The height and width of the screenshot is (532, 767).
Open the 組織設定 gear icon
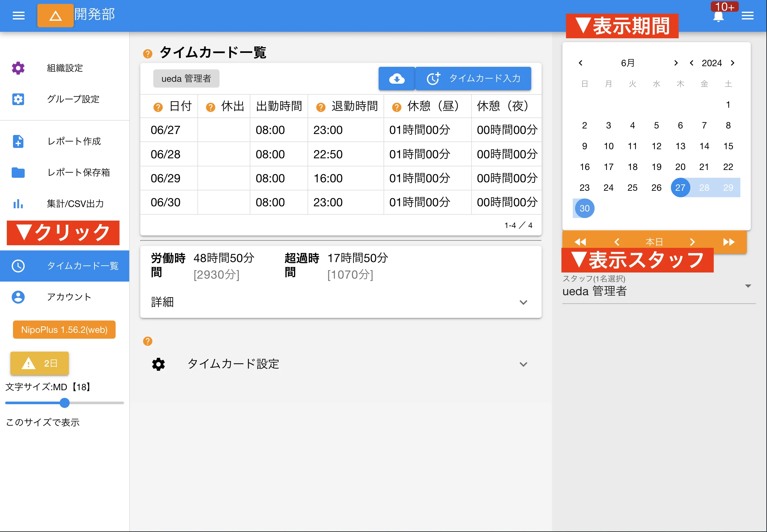coord(18,68)
